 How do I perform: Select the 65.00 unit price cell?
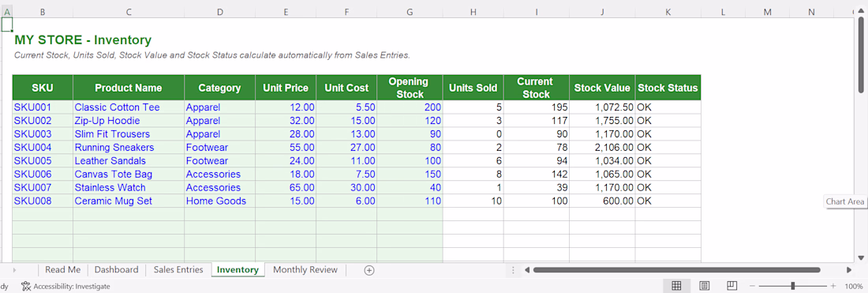coord(286,188)
